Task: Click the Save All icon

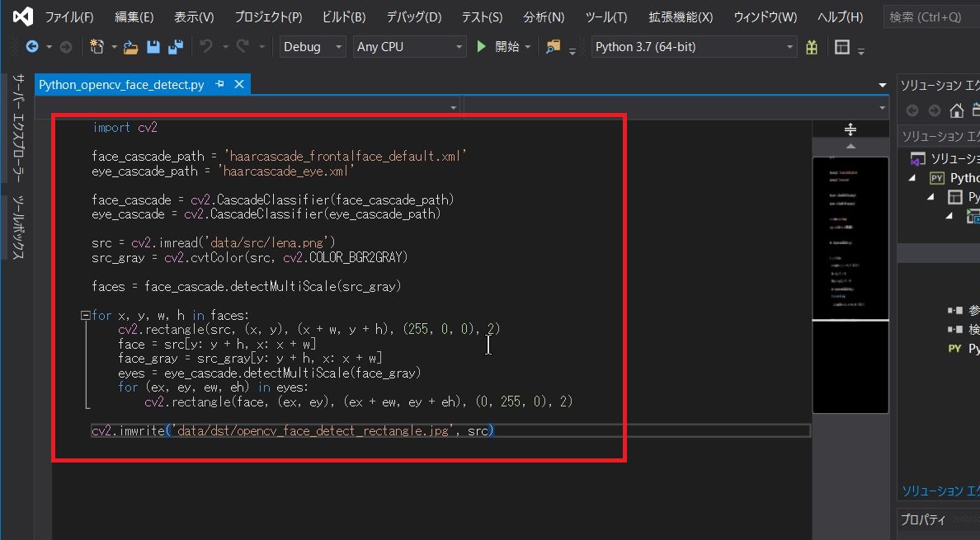Action: click(174, 47)
